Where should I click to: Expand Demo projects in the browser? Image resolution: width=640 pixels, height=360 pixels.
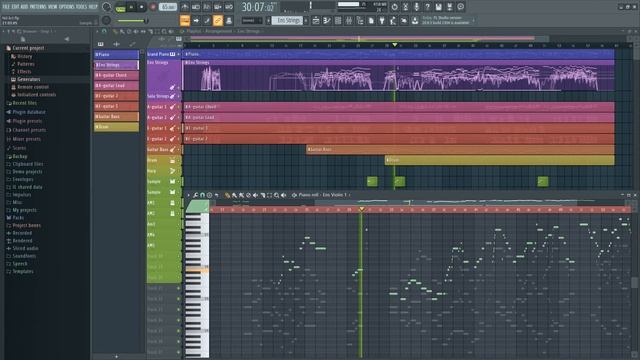point(27,171)
